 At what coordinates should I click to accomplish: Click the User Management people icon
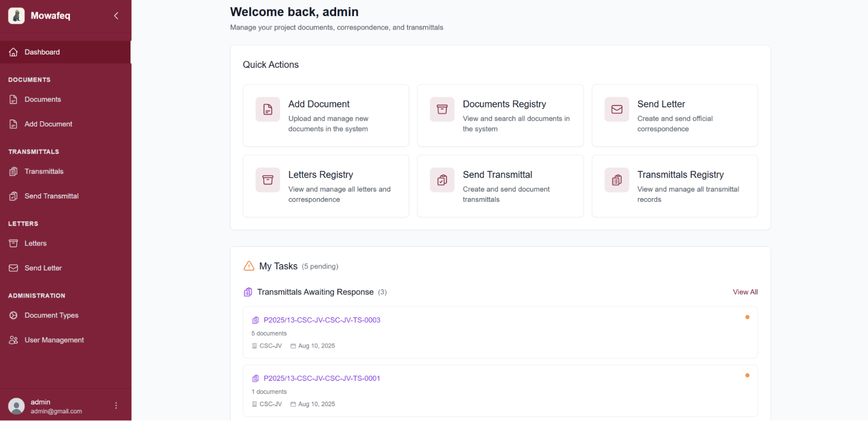[13, 340]
